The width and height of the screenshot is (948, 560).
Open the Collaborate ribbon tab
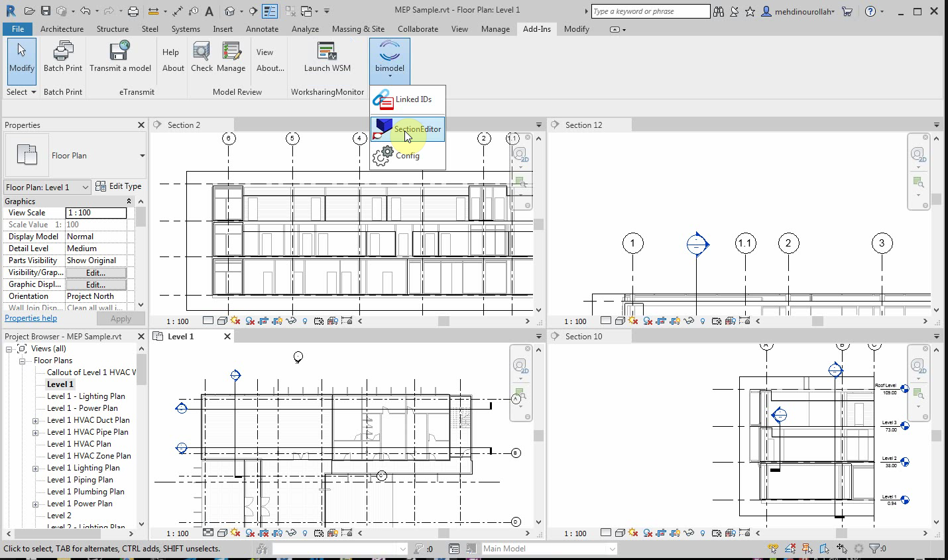coord(418,29)
